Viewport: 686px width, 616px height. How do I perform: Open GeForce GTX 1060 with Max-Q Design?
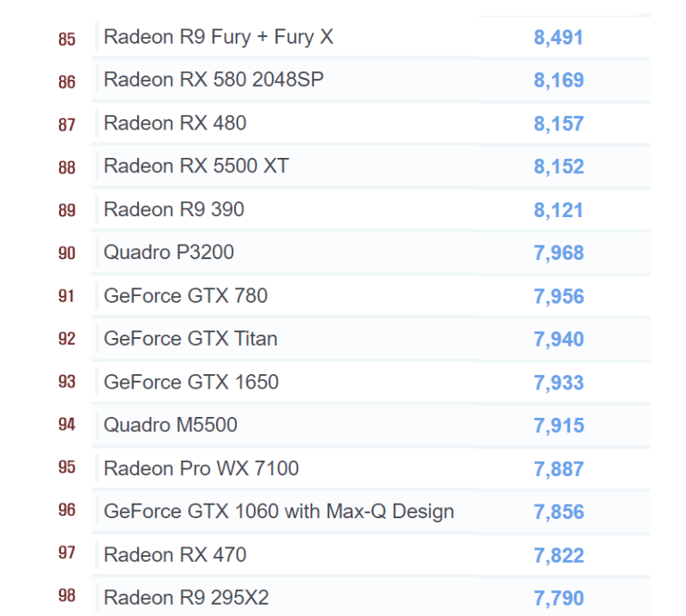(279, 511)
